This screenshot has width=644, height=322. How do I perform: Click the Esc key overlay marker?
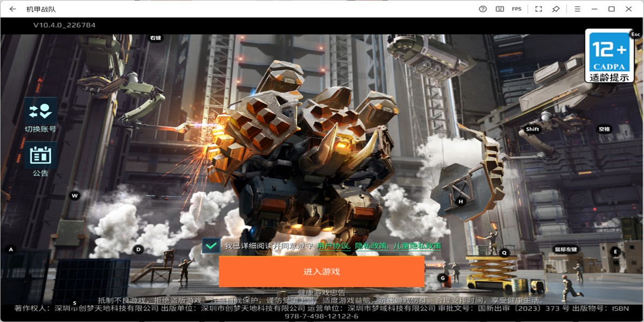pos(635,34)
